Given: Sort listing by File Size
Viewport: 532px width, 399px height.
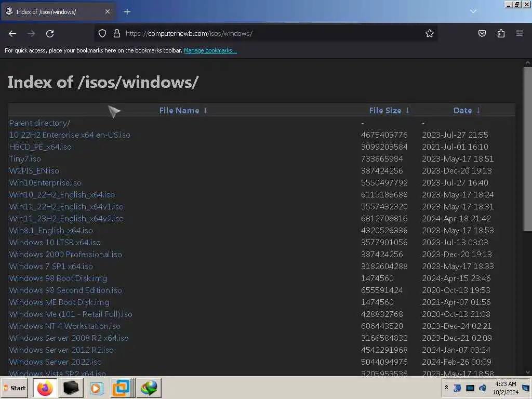Looking at the screenshot, I should [x=385, y=111].
